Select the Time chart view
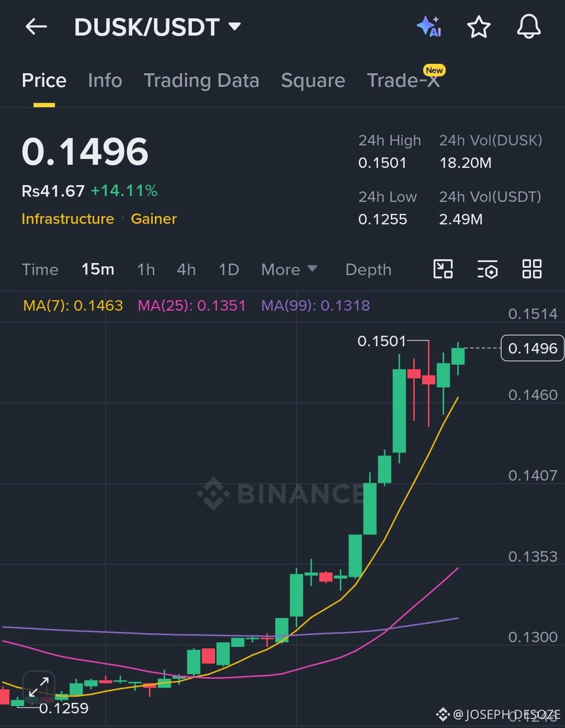This screenshot has height=728, width=565. (x=40, y=269)
